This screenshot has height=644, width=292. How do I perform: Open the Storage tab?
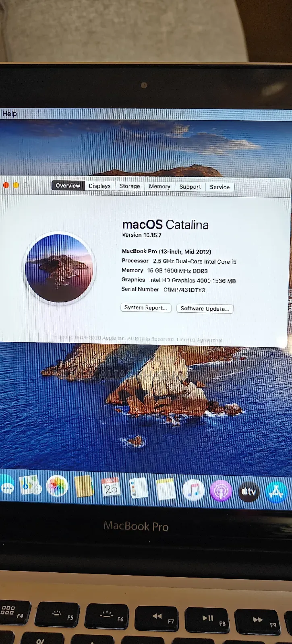pos(130,186)
